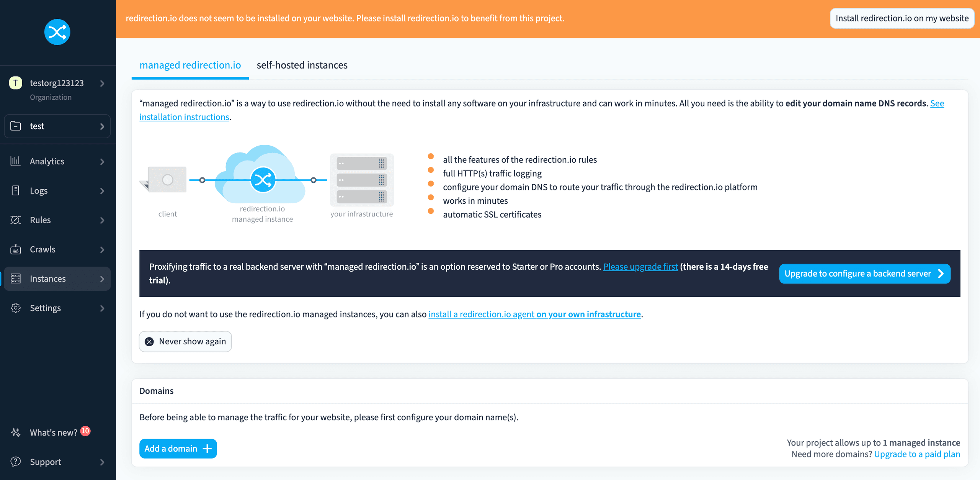
Task: Click the Crawls robot icon
Action: [16, 249]
